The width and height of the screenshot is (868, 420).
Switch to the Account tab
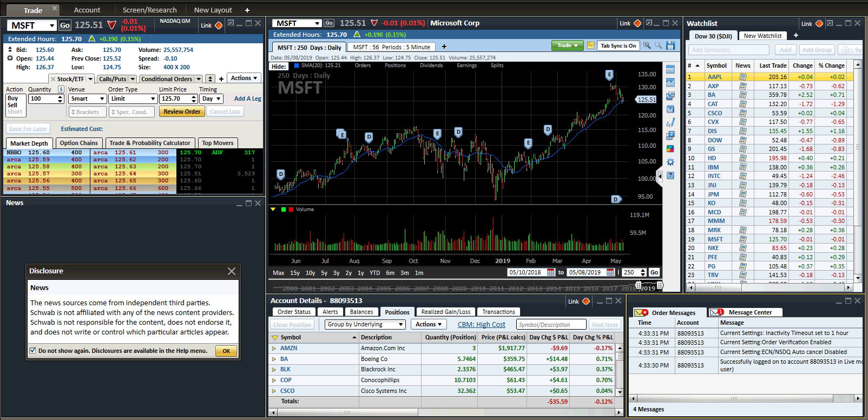(x=87, y=10)
